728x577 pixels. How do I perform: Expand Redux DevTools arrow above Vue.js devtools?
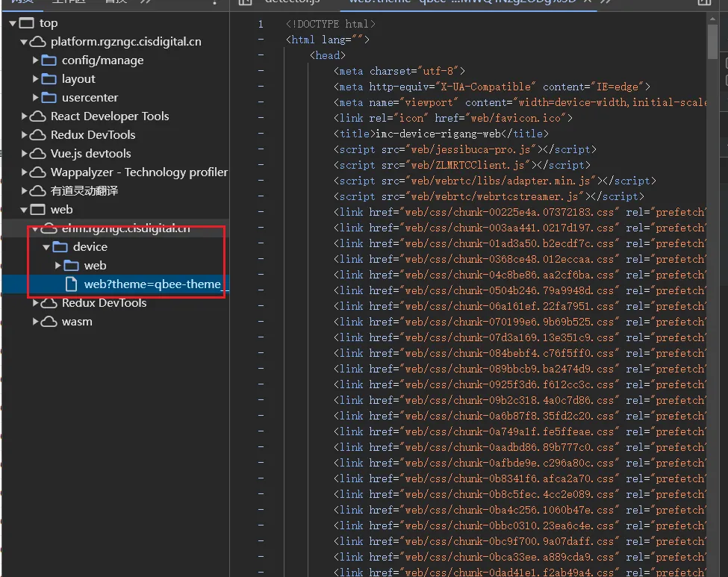tap(24, 134)
